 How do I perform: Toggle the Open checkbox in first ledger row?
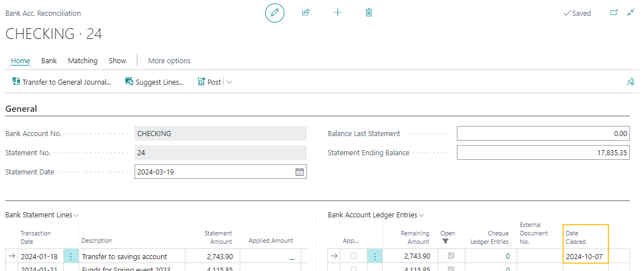(451, 256)
